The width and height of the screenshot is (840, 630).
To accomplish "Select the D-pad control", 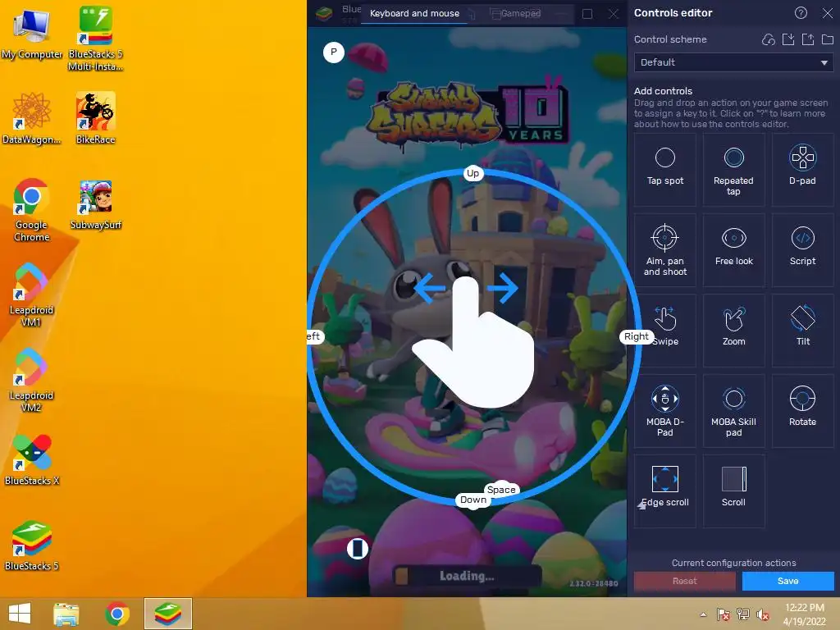I will [802, 169].
